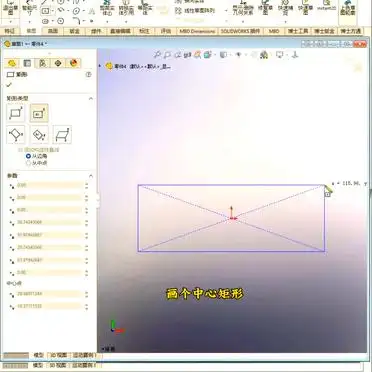Select the center rectangle type icon
Viewport: 372px width, 372px height.
39,113
